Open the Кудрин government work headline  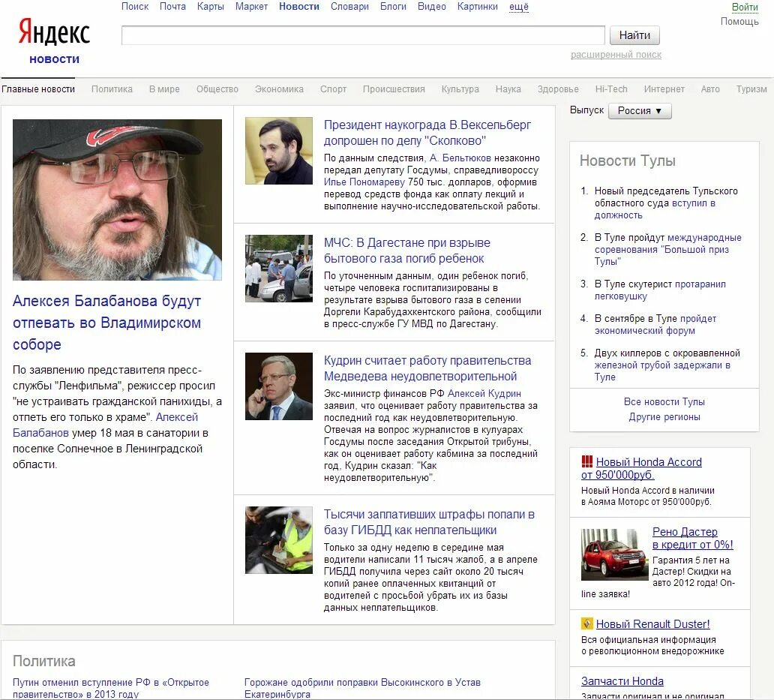pos(427,368)
